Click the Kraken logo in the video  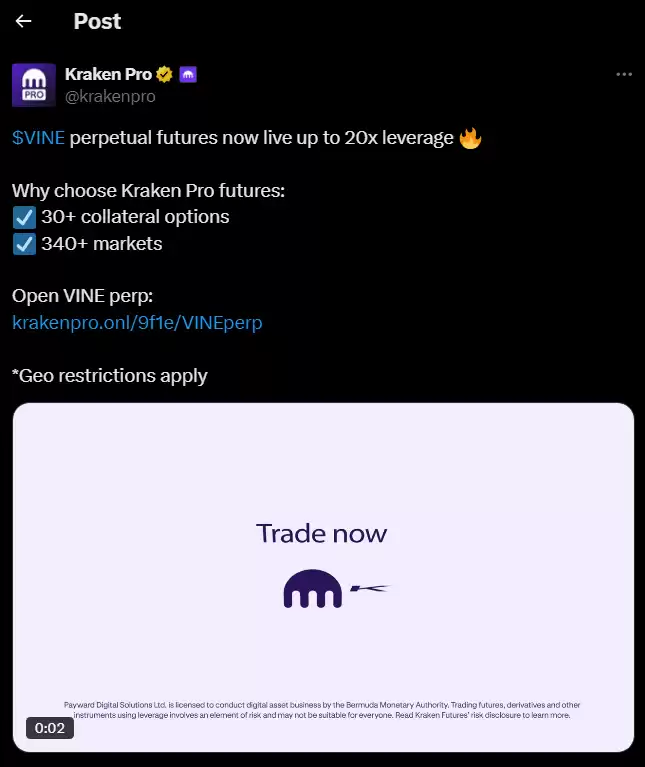[313, 588]
